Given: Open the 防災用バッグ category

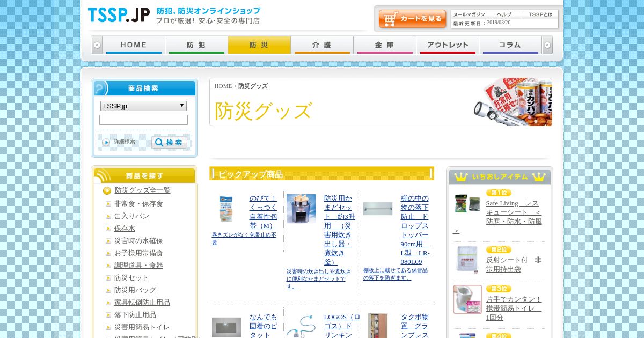Looking at the screenshot, I should pos(135,290).
